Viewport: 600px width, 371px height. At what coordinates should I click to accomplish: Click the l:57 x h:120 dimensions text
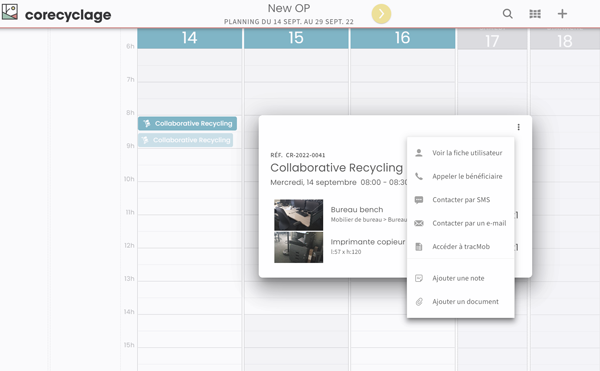pos(346,252)
